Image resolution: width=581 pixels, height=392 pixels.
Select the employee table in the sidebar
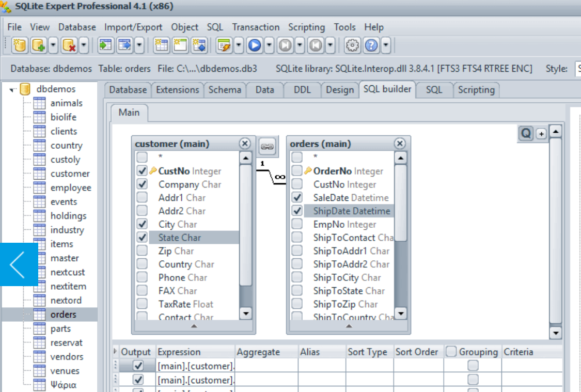(x=71, y=187)
